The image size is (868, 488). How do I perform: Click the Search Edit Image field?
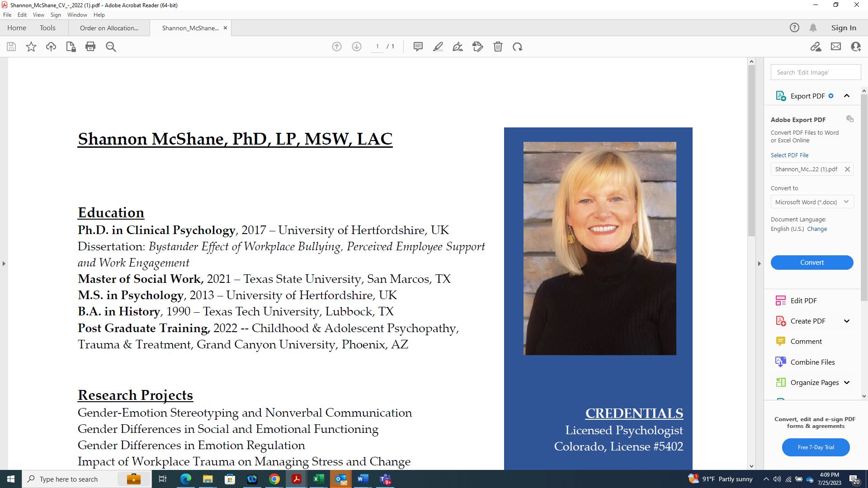coord(815,72)
